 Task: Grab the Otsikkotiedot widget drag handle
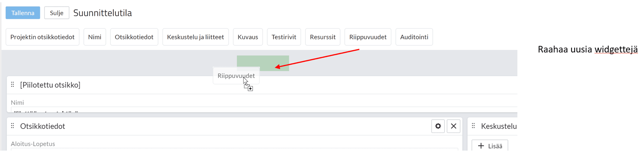tap(13, 126)
